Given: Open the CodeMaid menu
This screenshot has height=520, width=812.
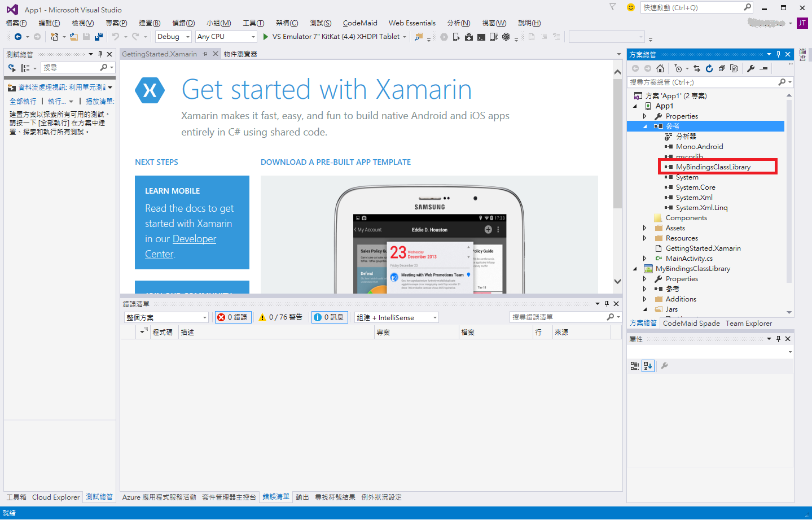Looking at the screenshot, I should point(360,23).
